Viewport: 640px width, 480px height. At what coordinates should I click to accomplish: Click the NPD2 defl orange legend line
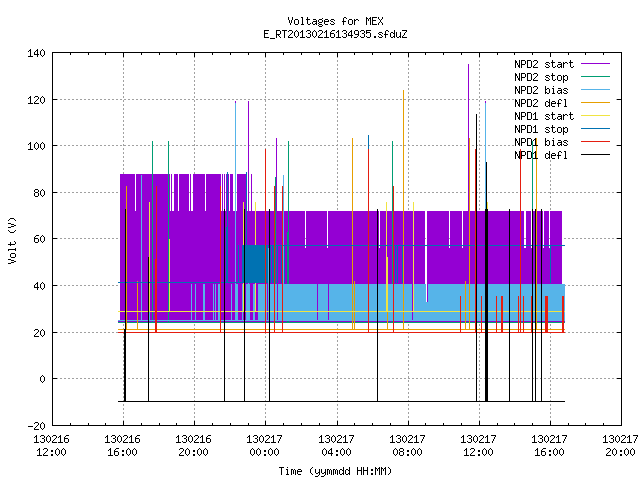(595, 103)
